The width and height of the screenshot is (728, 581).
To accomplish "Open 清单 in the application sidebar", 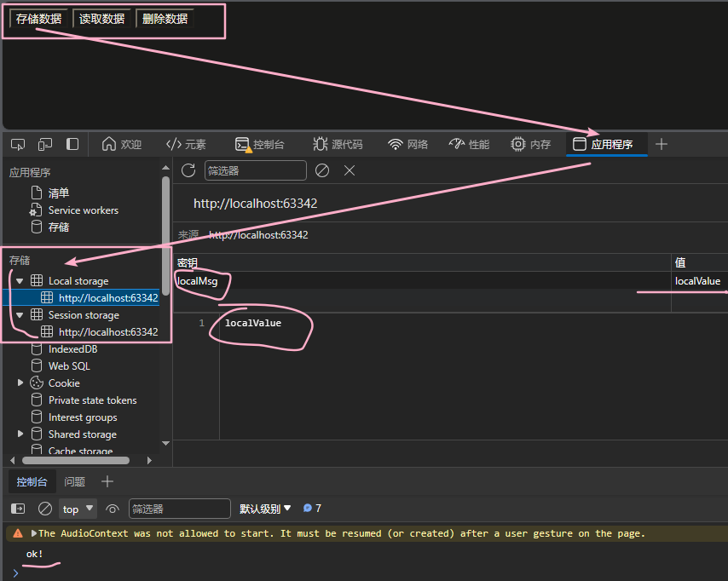I will pos(59,193).
